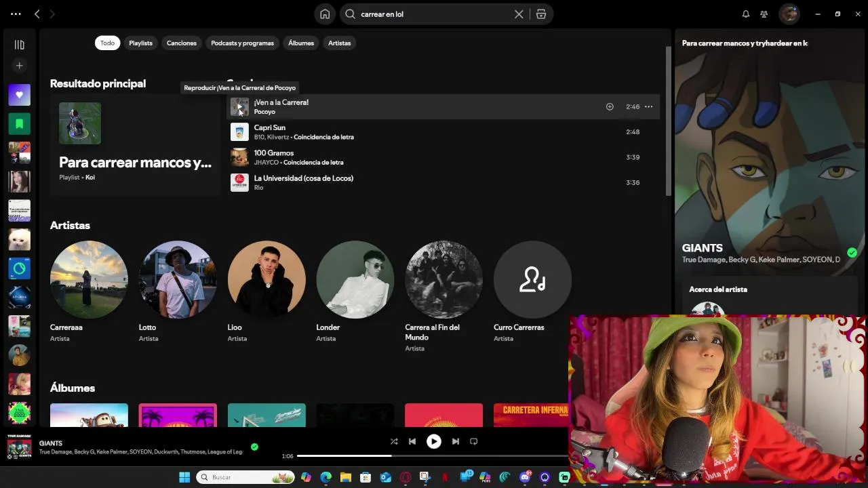The height and width of the screenshot is (488, 868).
Task: Select La Universidad (cosa de Locos) song
Action: pos(443,182)
